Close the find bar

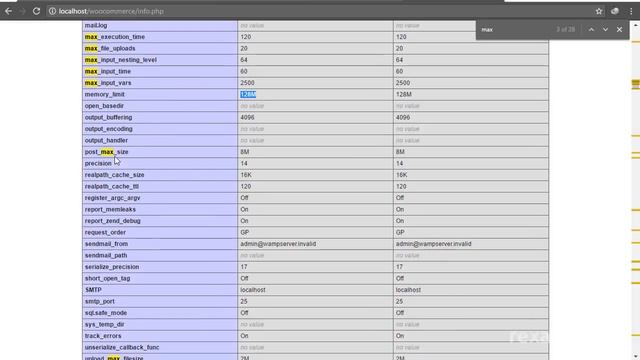pyautogui.click(x=620, y=29)
